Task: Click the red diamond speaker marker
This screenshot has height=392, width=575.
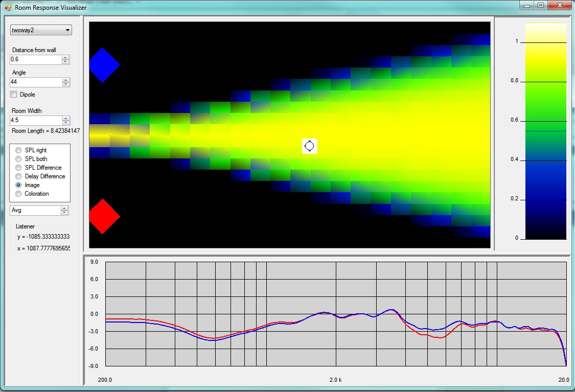Action: tap(104, 216)
